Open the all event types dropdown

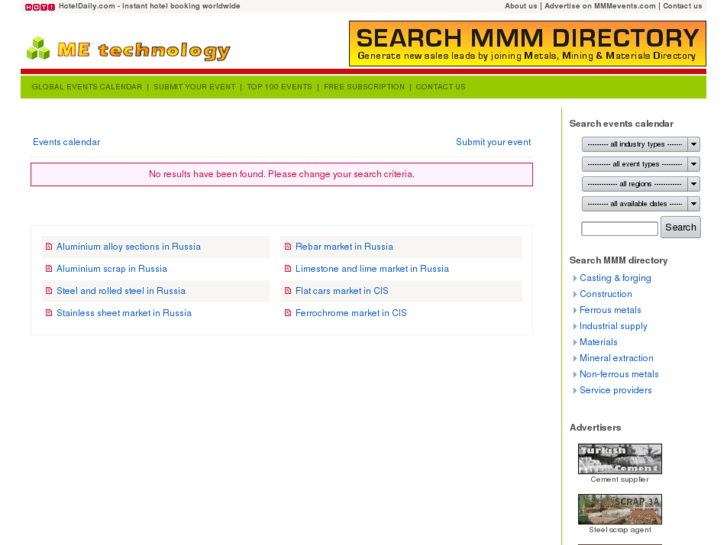point(641,164)
